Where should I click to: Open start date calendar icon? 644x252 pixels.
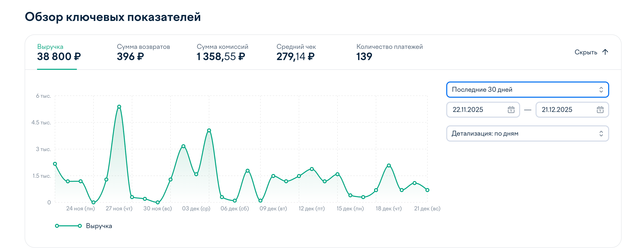click(511, 110)
